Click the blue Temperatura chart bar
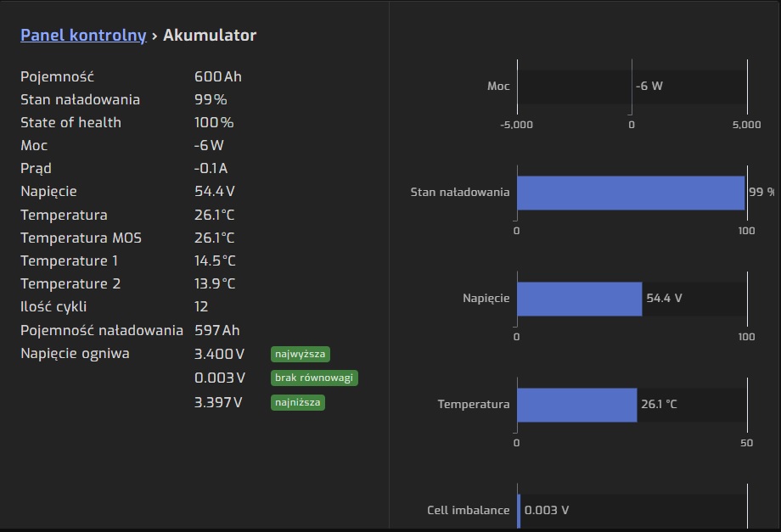This screenshot has width=781, height=532. (576, 405)
